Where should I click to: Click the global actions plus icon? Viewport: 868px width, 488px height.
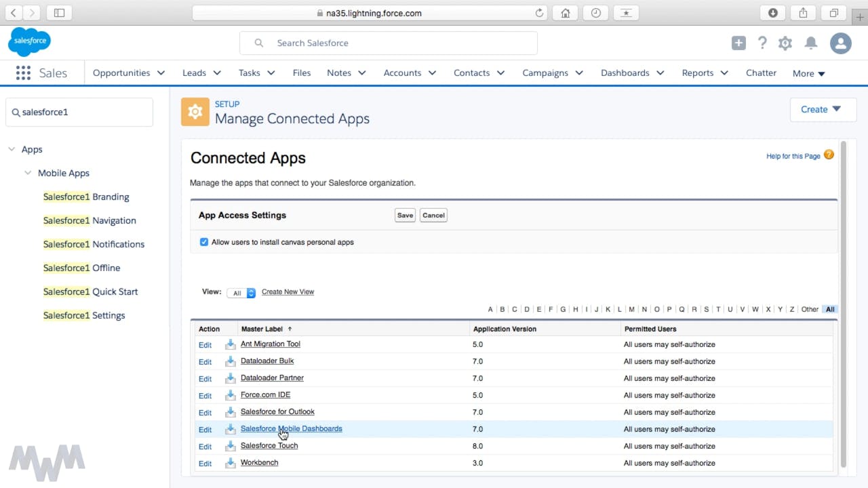coord(738,43)
